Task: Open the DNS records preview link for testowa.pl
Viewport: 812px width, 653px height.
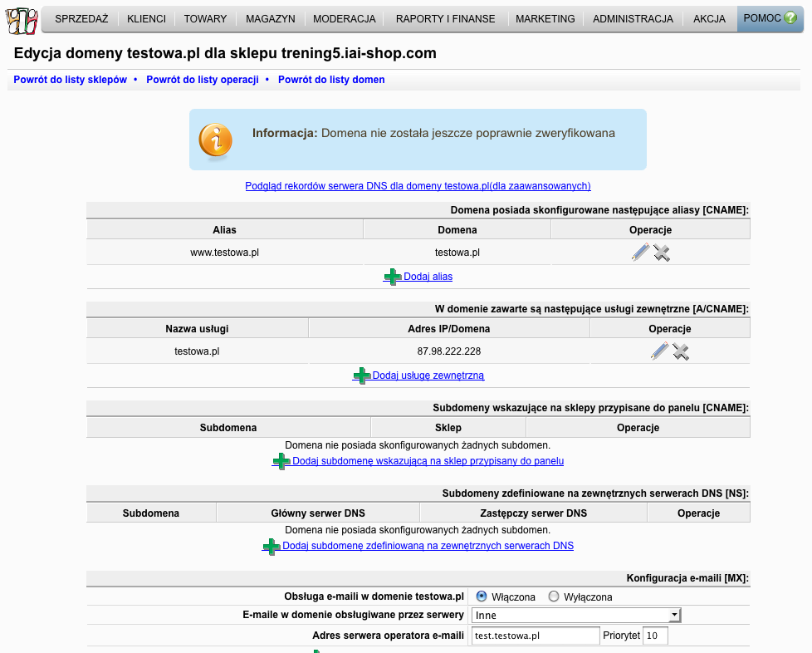Action: click(x=418, y=186)
